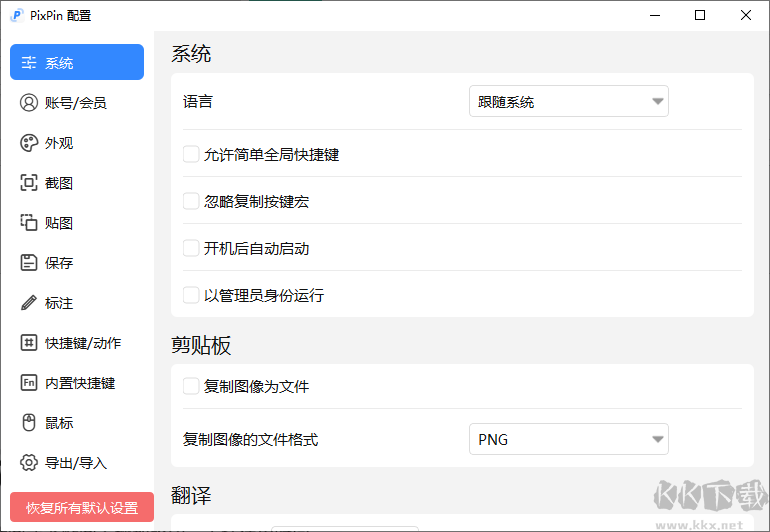Click 恢复所有默认设置 button
Screen dimensions: 770x532
82,507
